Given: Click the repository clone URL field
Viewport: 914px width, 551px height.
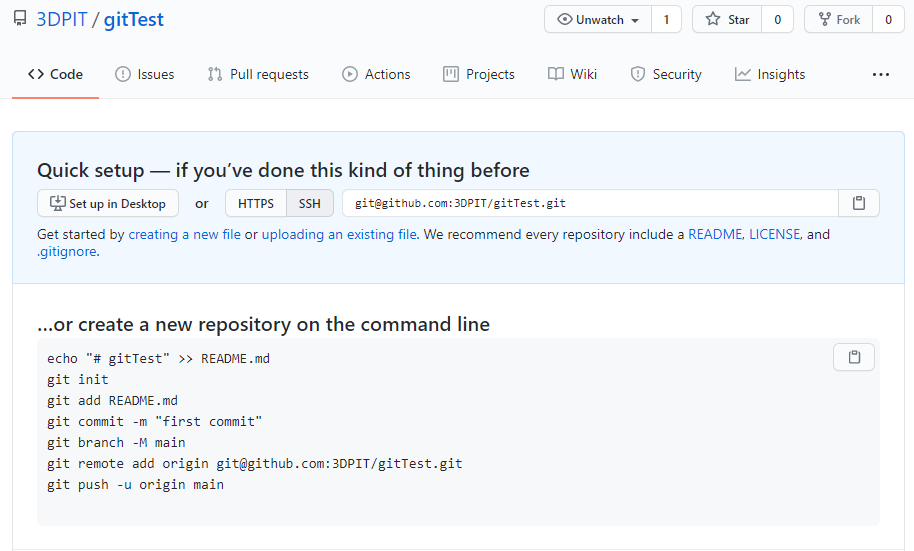Looking at the screenshot, I should 590,203.
